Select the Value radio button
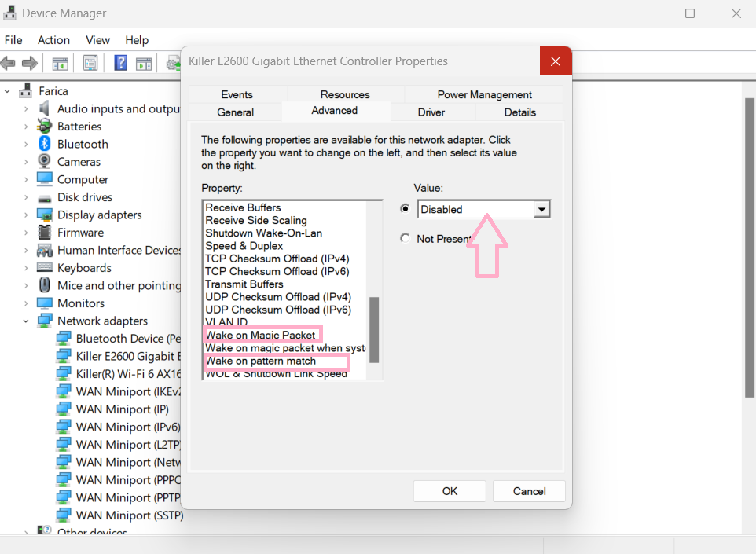The image size is (756, 554). click(405, 209)
